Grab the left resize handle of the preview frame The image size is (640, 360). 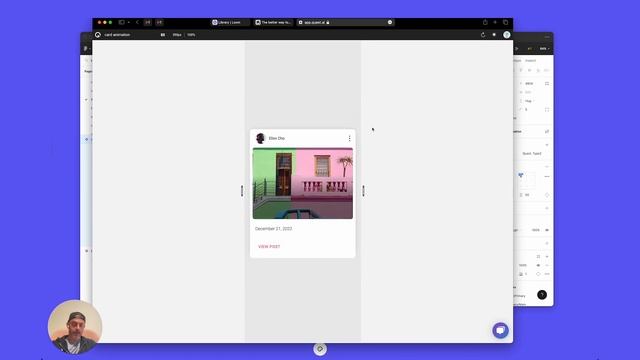(242, 191)
